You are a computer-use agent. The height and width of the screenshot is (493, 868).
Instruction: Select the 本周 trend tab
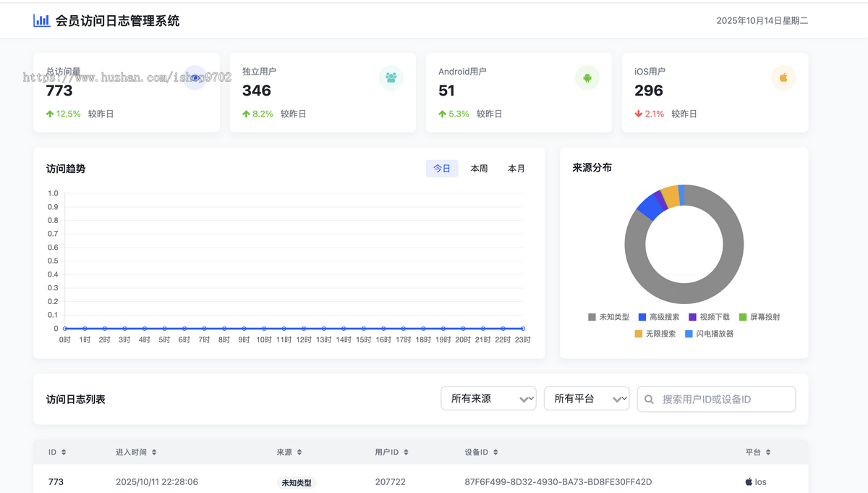pos(479,169)
